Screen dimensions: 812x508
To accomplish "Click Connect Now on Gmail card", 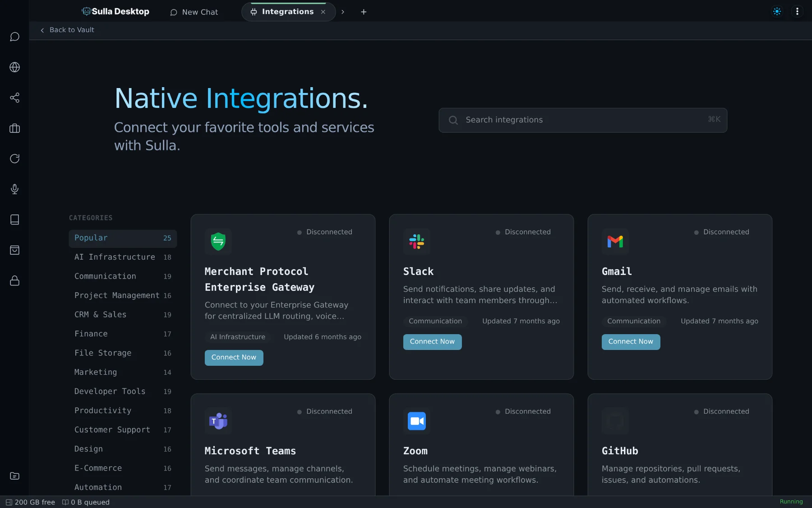I will (x=631, y=342).
